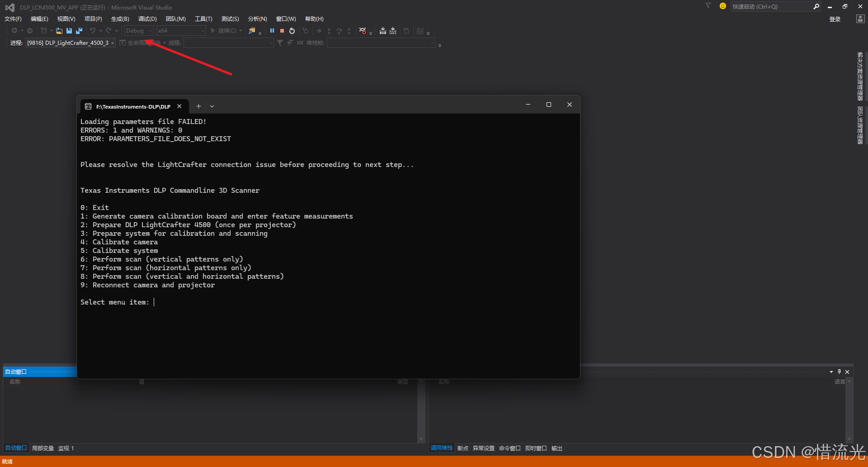The height and width of the screenshot is (467, 868).
Task: Open the 文件(F) menu
Action: (13, 19)
